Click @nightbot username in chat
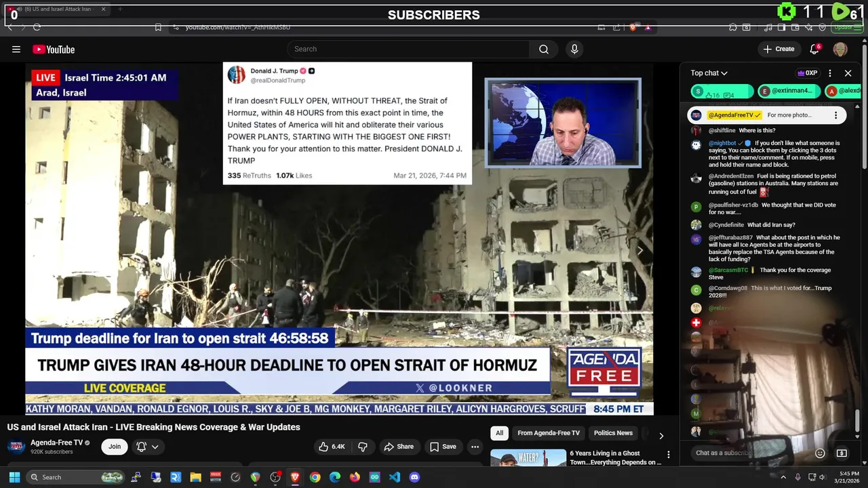This screenshot has width=868, height=488. pyautogui.click(x=722, y=144)
